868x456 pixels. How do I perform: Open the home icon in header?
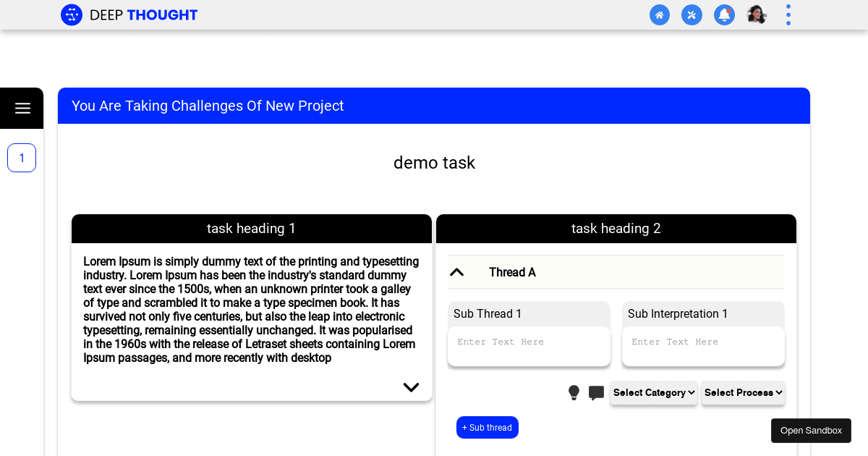point(660,14)
